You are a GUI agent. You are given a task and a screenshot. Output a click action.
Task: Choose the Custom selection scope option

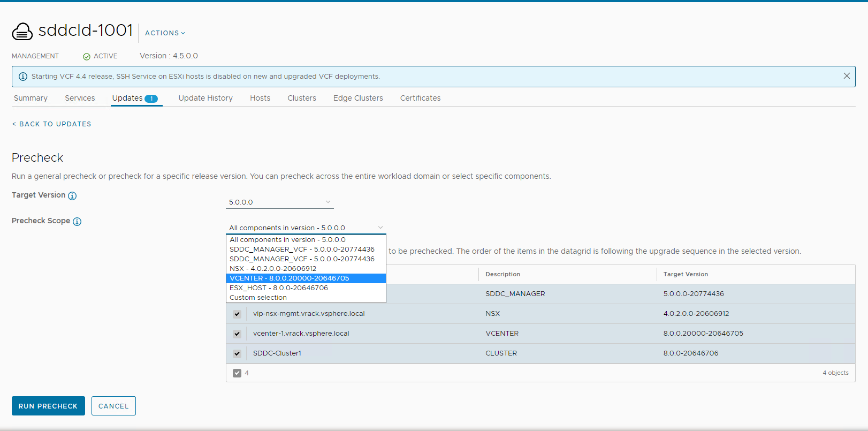tap(306, 298)
